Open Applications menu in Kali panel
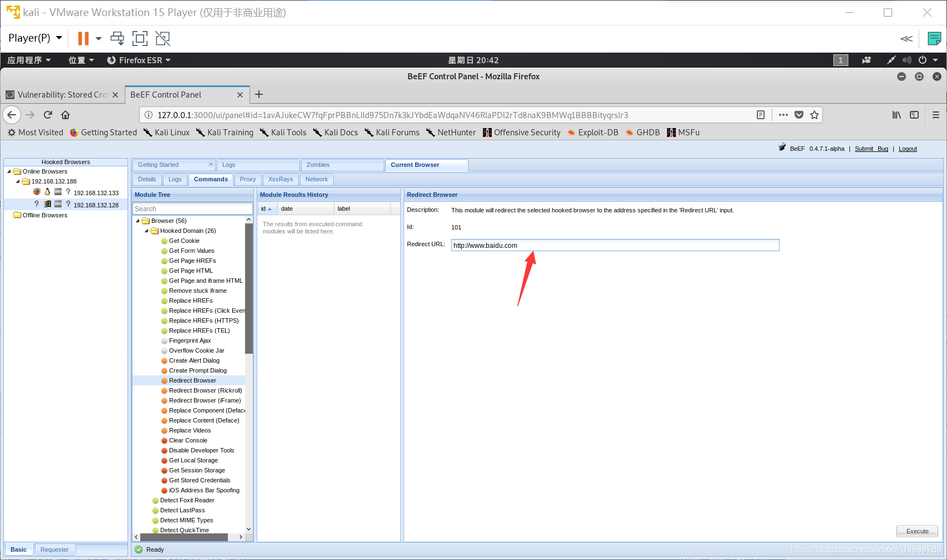 tap(29, 60)
